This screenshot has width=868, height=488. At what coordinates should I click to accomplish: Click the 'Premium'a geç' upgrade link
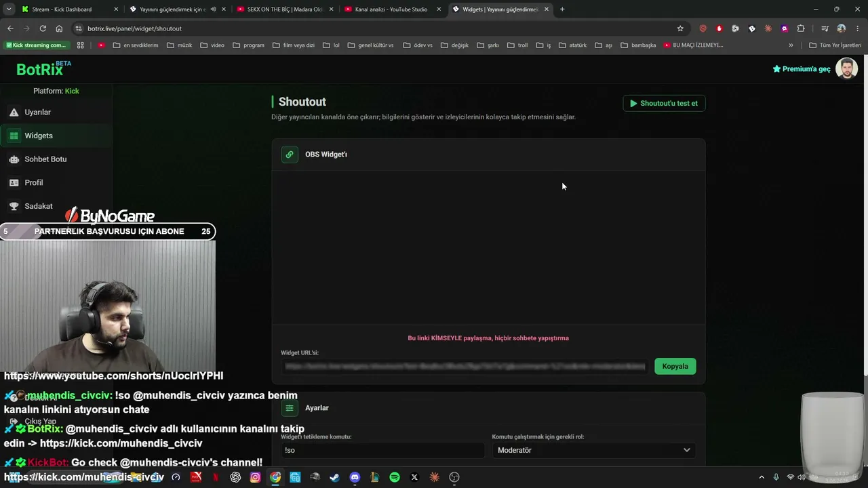point(802,69)
